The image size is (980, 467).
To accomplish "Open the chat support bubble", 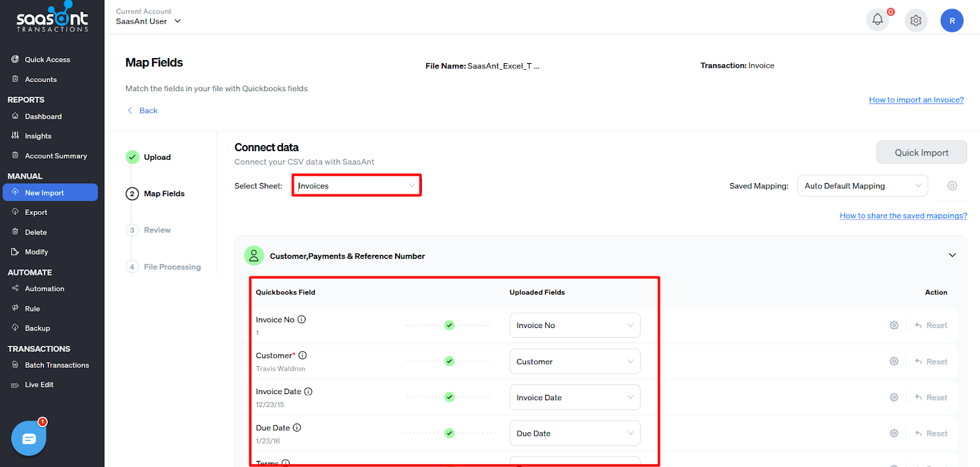I will click(29, 438).
